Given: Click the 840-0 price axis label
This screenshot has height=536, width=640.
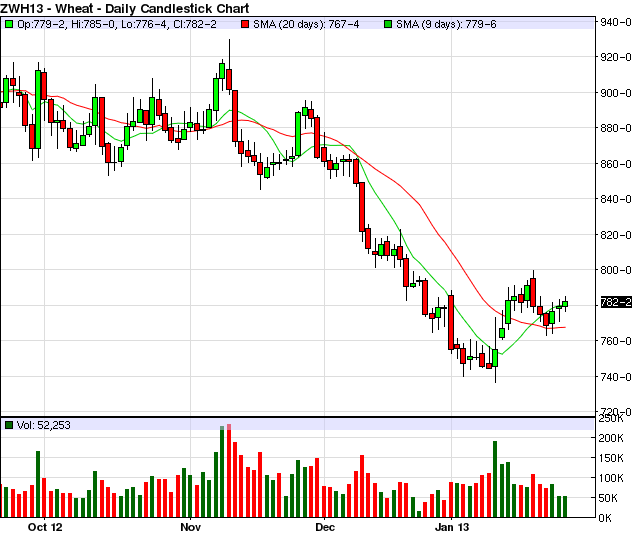Looking at the screenshot, I should 616,199.
